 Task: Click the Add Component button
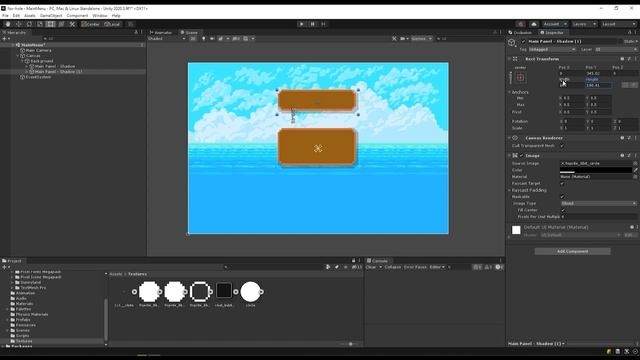(573, 251)
